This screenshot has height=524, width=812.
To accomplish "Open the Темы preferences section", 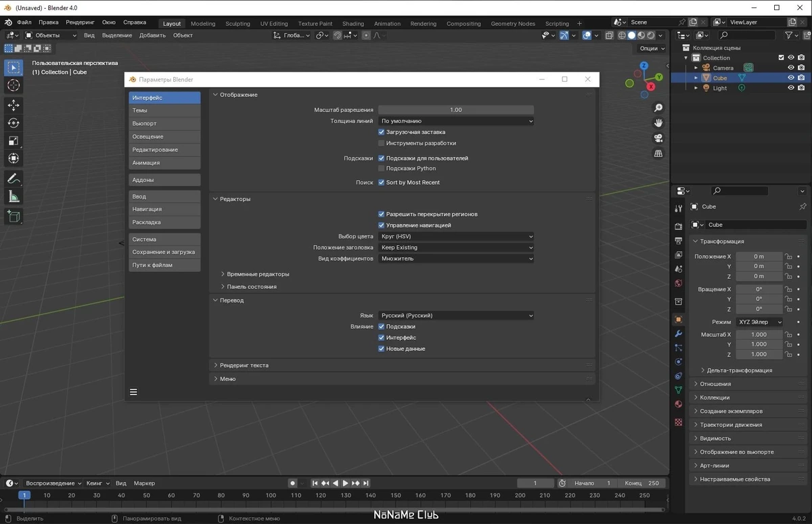I will tap(164, 110).
